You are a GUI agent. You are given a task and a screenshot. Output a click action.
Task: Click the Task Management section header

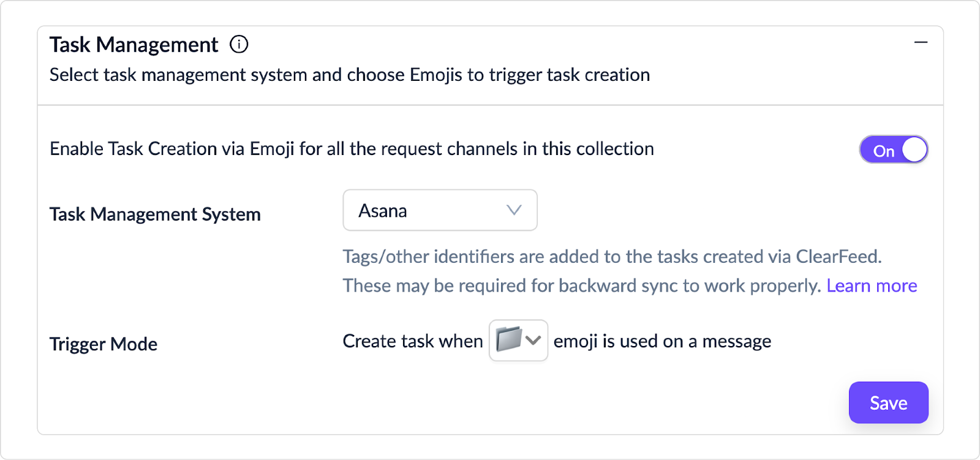coord(134,43)
